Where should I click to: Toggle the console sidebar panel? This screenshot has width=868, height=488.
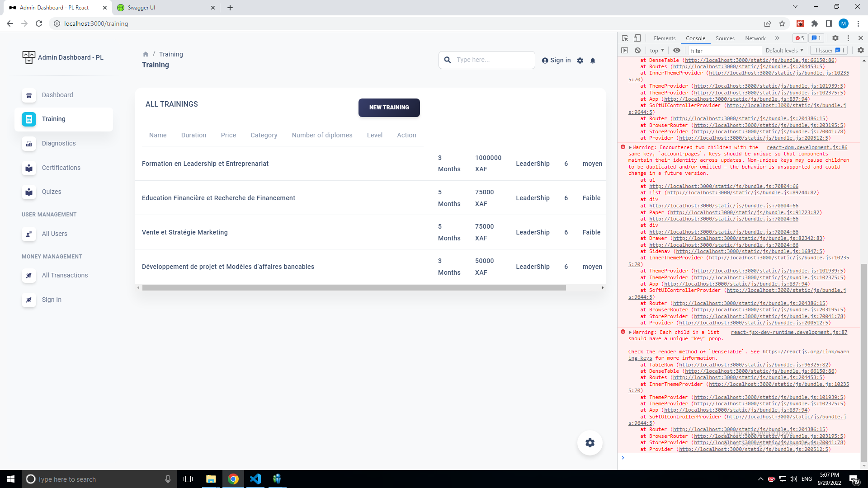tap(625, 51)
